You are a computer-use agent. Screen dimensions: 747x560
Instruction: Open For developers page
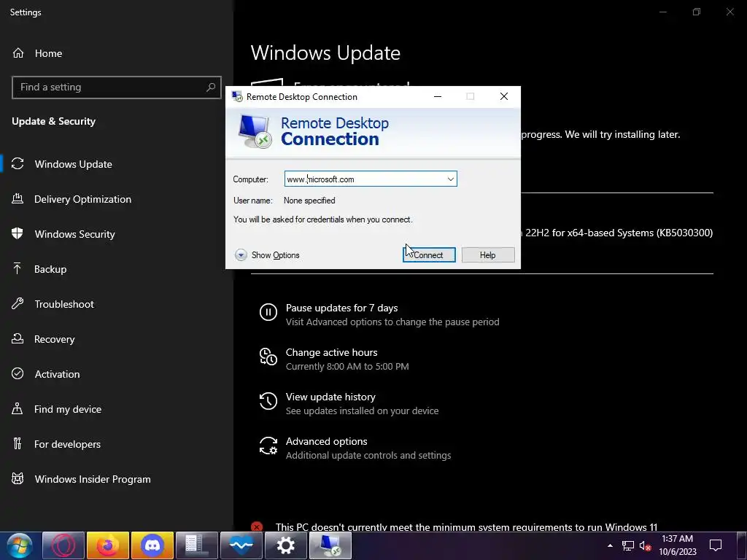click(x=67, y=444)
